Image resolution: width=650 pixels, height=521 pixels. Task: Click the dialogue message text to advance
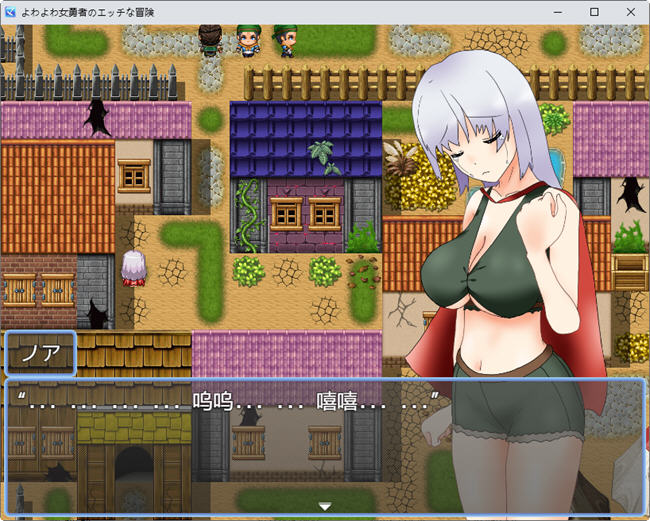230,402
